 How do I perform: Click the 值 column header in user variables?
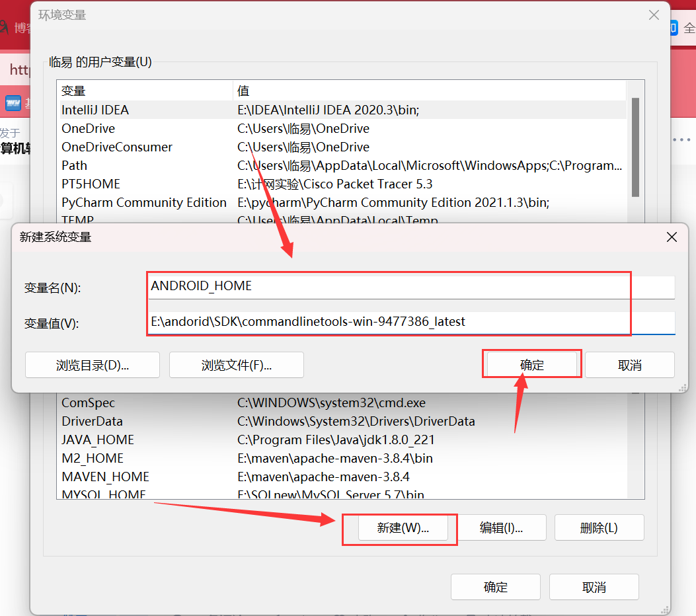pos(430,91)
